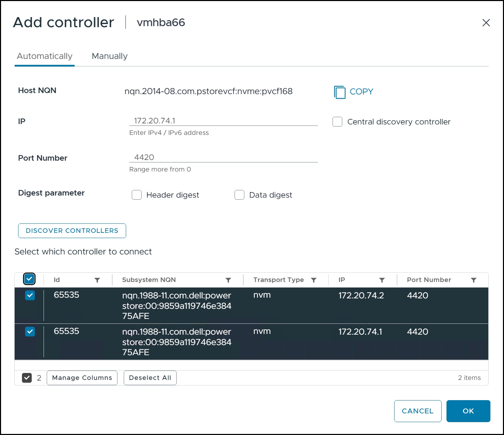Click the Transport Type column header
Screen dimensions: 504x435
278,280
